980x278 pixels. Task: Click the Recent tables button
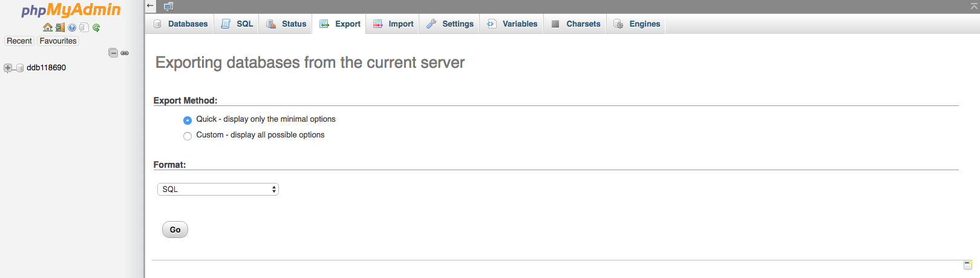click(19, 41)
